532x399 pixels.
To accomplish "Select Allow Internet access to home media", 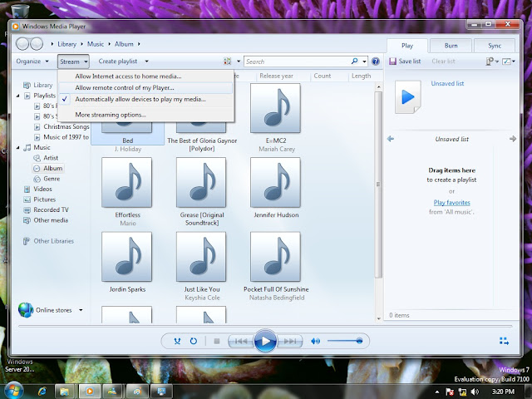I will point(146,76).
